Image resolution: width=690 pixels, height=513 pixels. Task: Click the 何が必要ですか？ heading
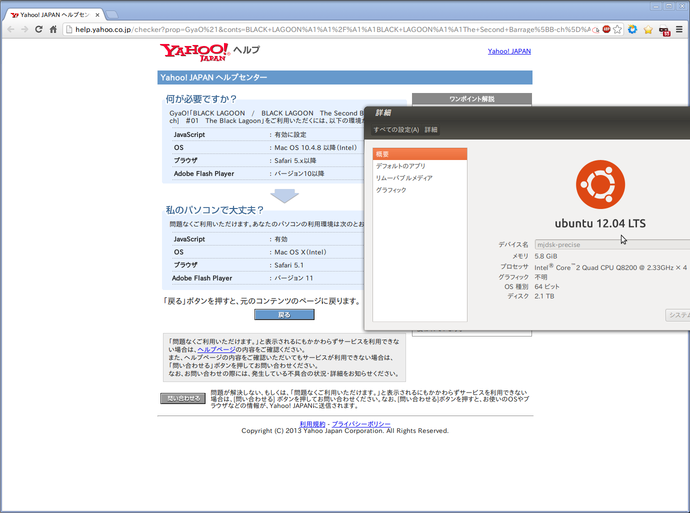(x=201, y=99)
